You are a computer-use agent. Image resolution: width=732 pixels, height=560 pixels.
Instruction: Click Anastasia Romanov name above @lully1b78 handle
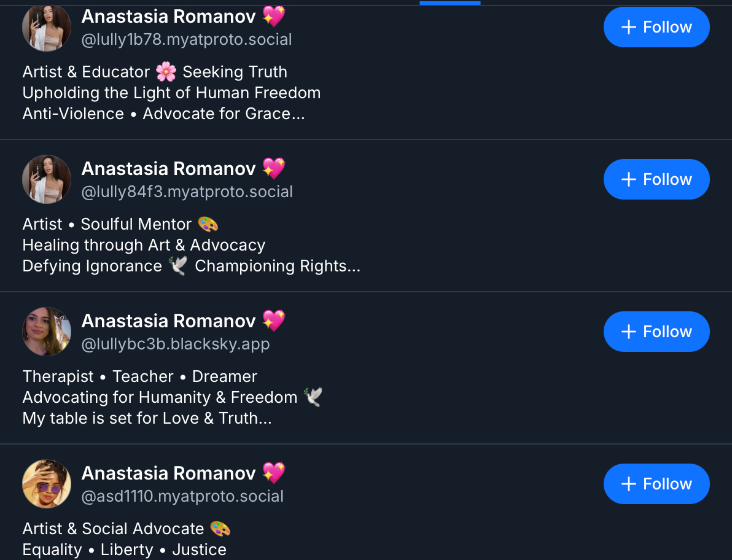pyautogui.click(x=168, y=17)
